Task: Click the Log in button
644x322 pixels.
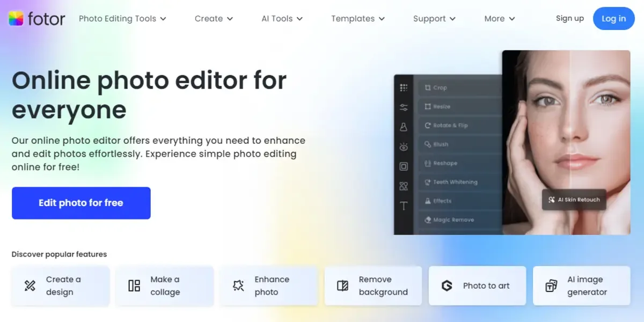Action: pos(613,18)
